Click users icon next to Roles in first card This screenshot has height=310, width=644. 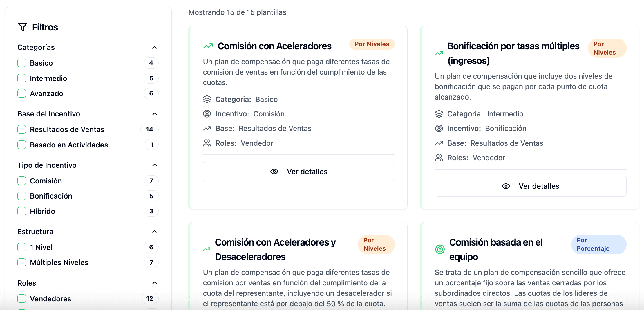207,143
